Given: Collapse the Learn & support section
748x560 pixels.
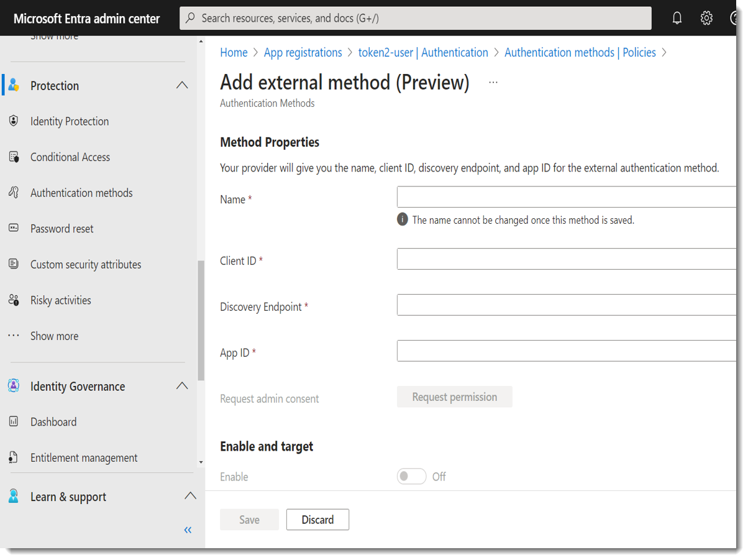Looking at the screenshot, I should tap(190, 496).
